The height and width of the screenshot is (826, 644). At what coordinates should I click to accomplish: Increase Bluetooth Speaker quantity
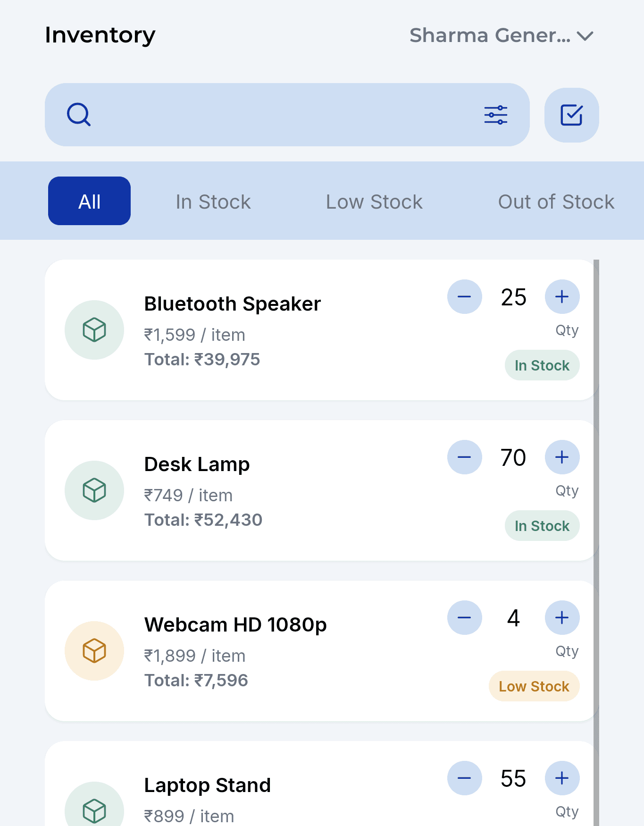pos(562,297)
